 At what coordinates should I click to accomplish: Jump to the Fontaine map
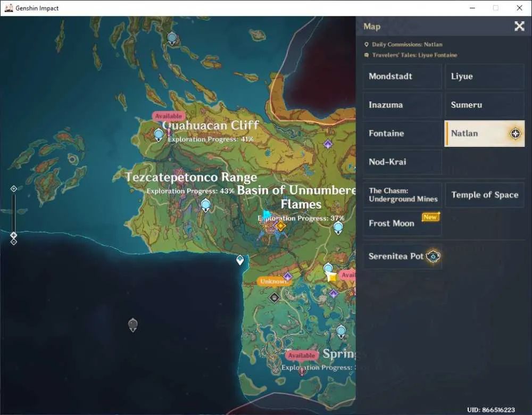point(402,134)
